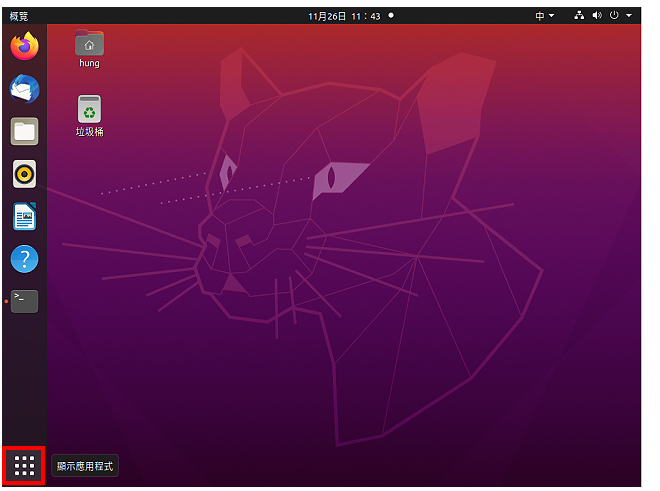This screenshot has width=660, height=491.
Task: Open the Help icon in dock
Action: pyautogui.click(x=24, y=259)
